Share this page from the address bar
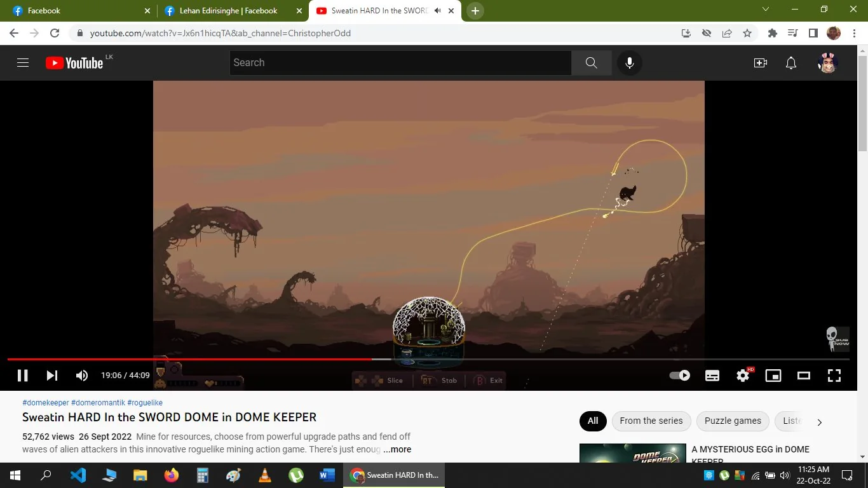Screen dimensions: 868x488 [727, 33]
